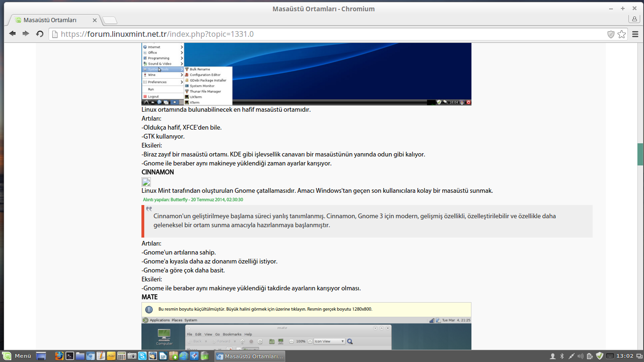
Task: Reload the forum page
Action: tap(40, 34)
